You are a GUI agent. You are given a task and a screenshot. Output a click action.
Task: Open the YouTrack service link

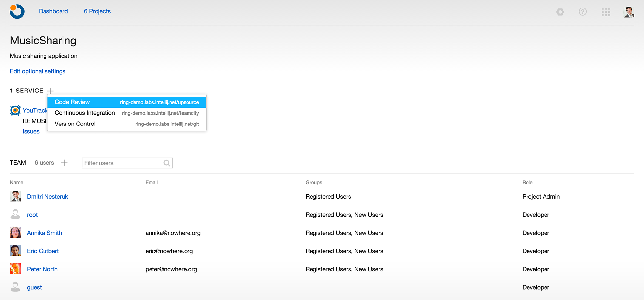(35, 110)
